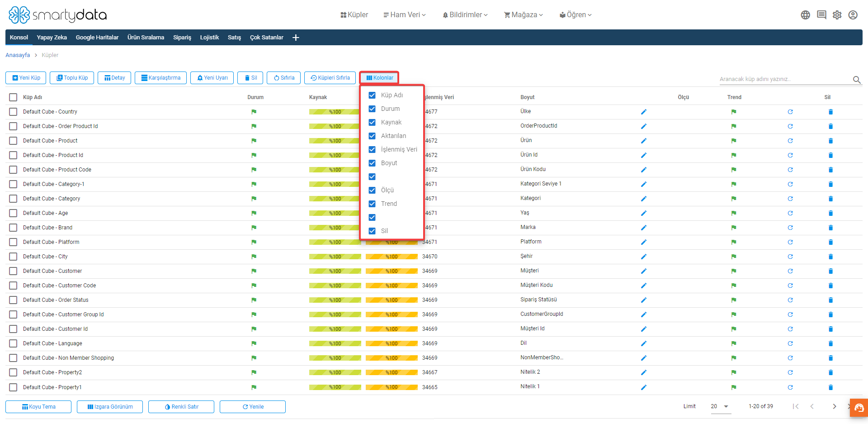Click the Toplu Küp button

coord(72,78)
